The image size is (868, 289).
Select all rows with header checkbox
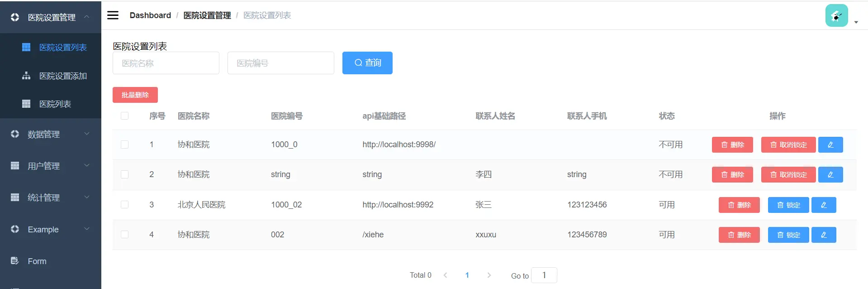pos(125,116)
